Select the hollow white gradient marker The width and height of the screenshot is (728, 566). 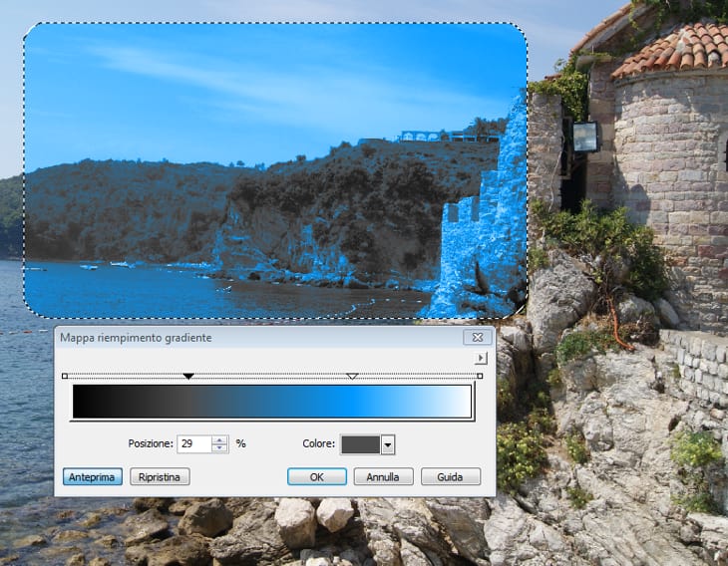[351, 376]
